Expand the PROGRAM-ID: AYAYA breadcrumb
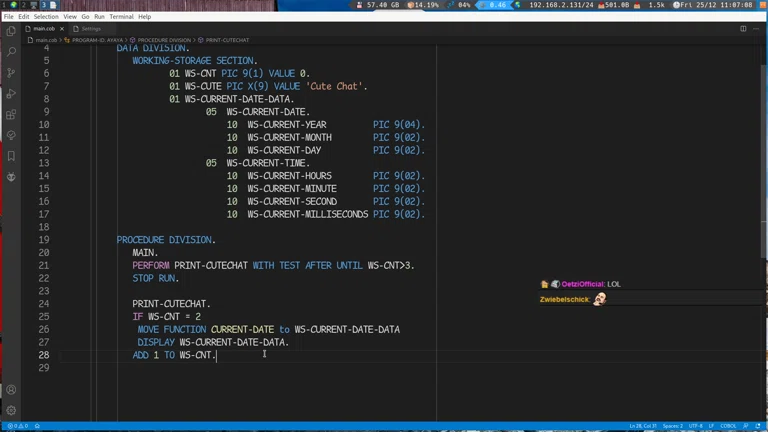 [x=97, y=40]
